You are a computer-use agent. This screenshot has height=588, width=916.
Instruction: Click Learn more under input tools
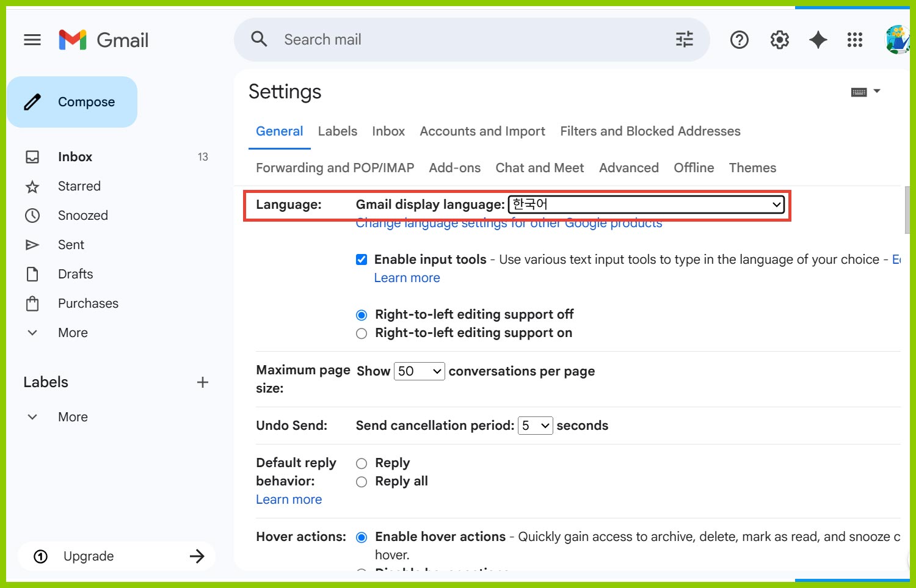pos(407,278)
